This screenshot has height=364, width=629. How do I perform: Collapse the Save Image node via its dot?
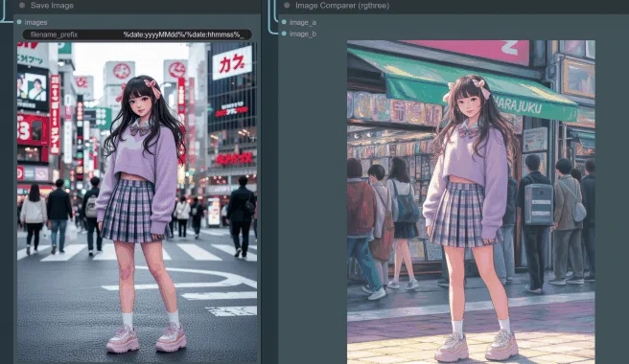pos(22,6)
